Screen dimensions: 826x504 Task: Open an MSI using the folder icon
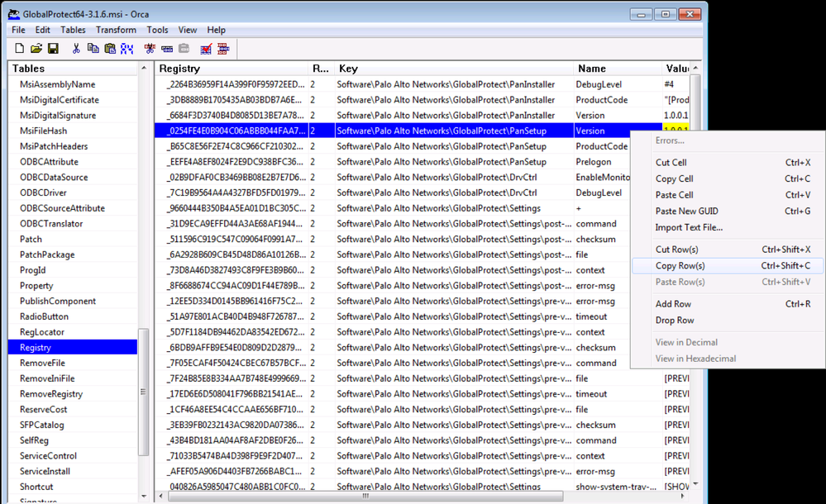pos(36,49)
